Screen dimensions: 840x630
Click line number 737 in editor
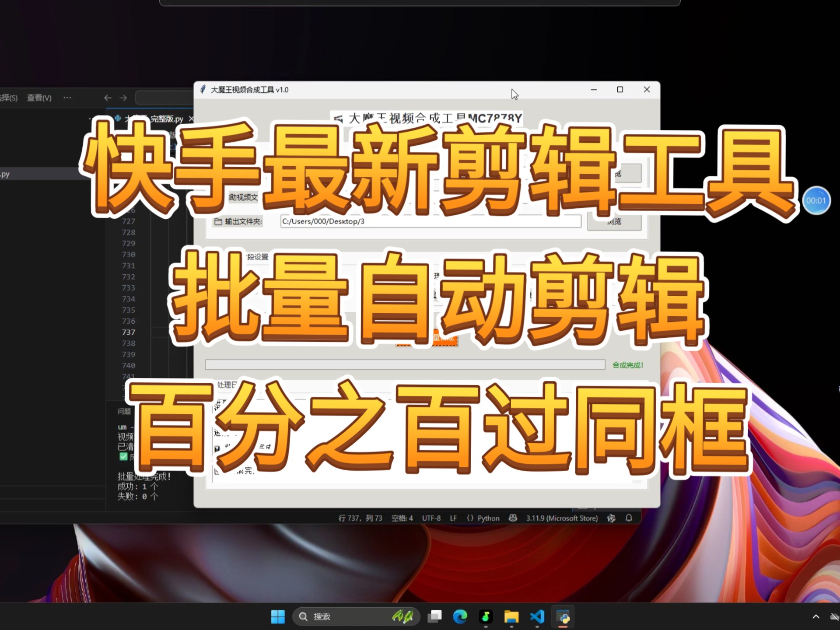(129, 332)
